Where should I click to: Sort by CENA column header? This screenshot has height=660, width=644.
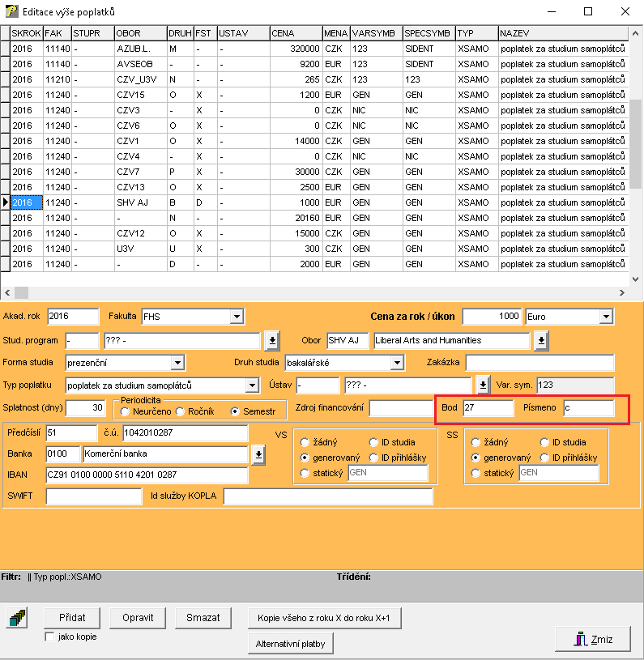pos(295,33)
